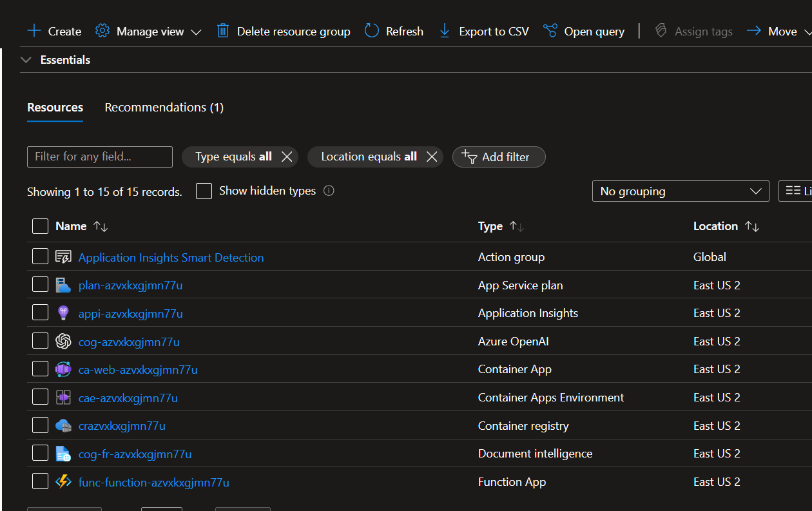The height and width of the screenshot is (511, 812).
Task: Switch to the Resources tab
Action: (55, 108)
